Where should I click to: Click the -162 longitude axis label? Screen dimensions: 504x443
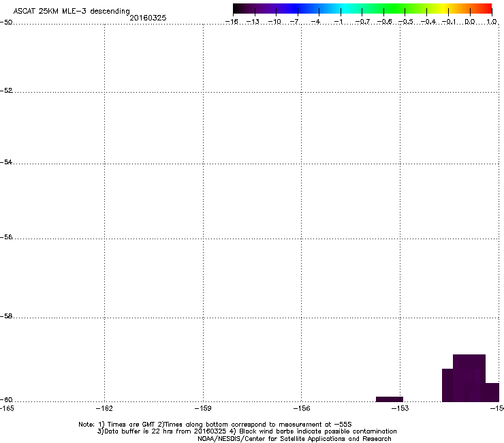[104, 408]
